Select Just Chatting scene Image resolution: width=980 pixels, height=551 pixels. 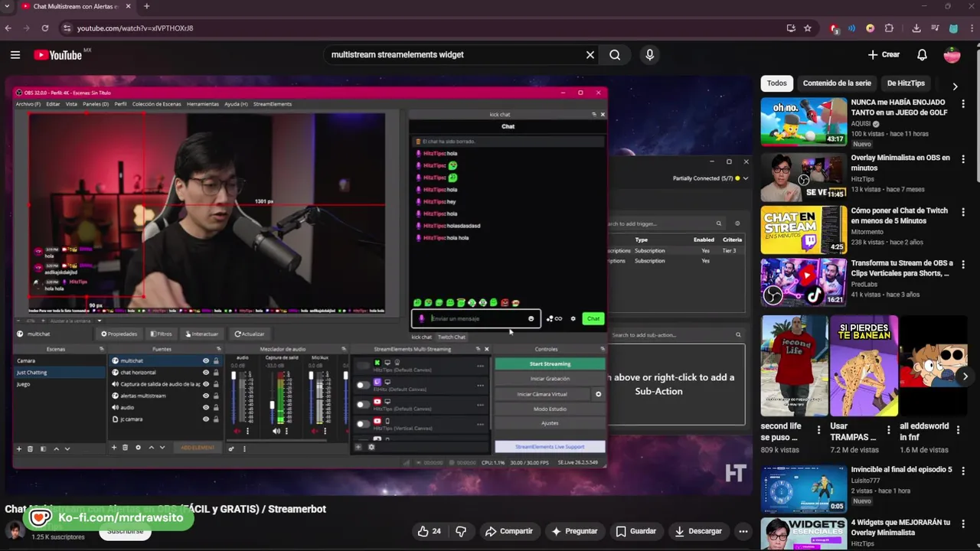[x=60, y=373]
